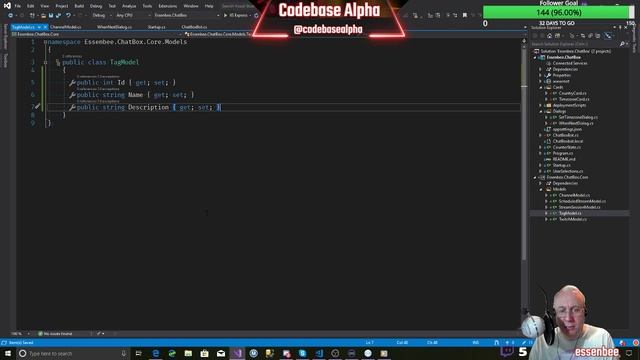This screenshot has width=640, height=360.
Task: Open the File menu
Action: pyautogui.click(x=18, y=6)
